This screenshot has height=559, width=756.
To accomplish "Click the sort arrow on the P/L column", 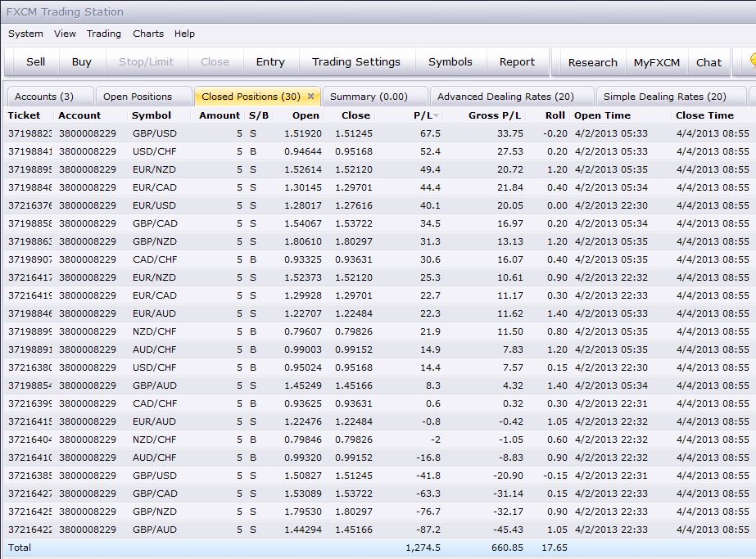I will [x=437, y=115].
